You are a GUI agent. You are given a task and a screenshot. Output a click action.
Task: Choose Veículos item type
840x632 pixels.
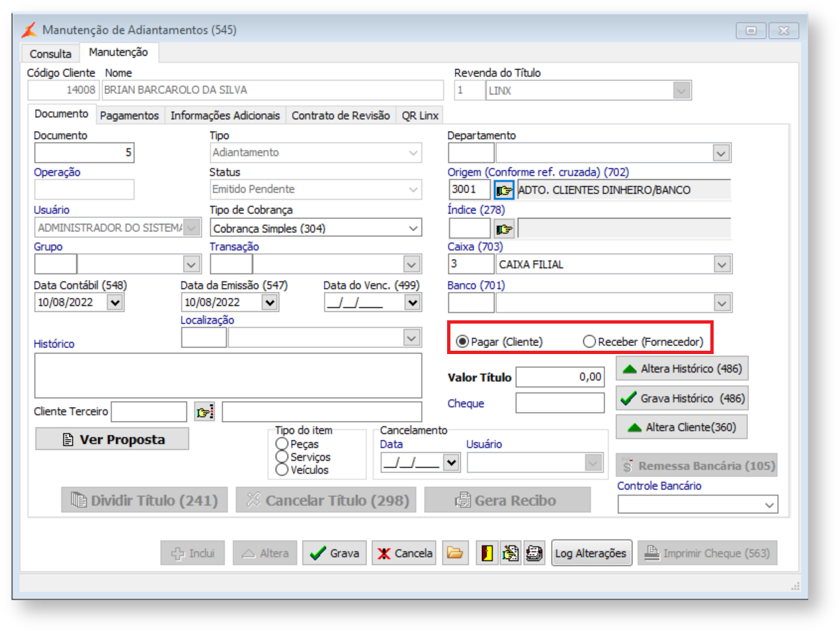302,470
